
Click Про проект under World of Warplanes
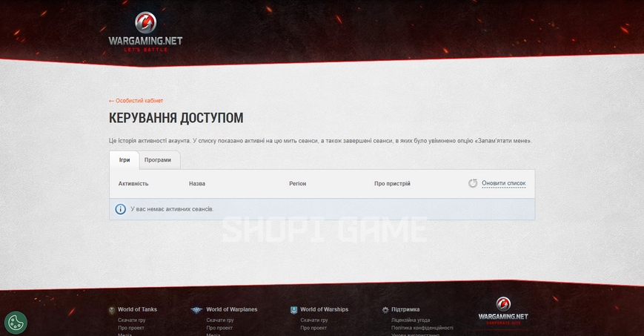point(219,328)
